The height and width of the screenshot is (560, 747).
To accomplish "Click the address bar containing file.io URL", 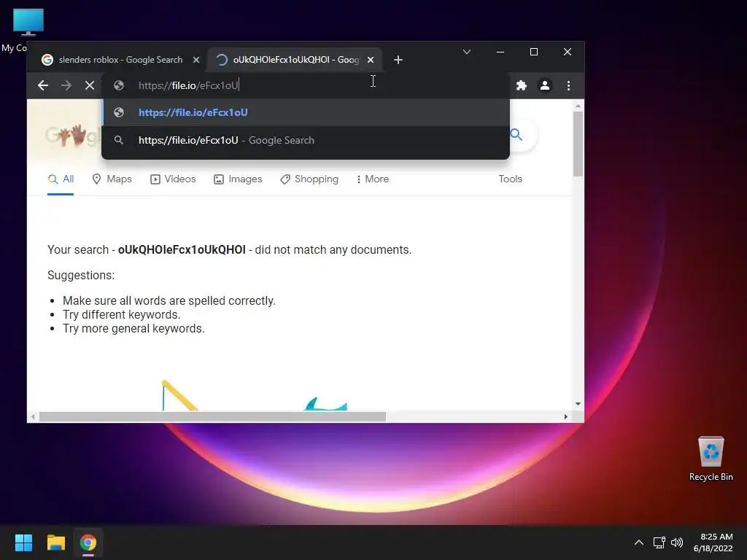I will point(307,85).
